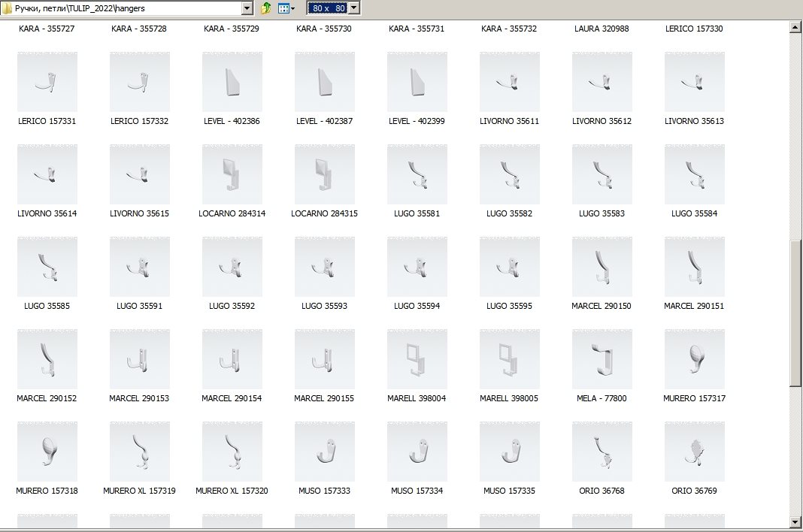Viewport: 803px width, 532px height.
Task: Select the LUGO 35583 thumbnail
Action: click(601, 174)
